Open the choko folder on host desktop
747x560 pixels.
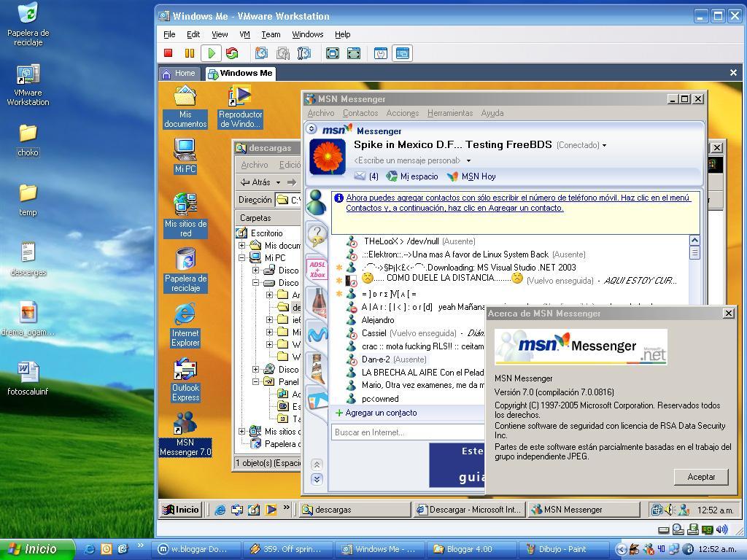click(x=28, y=141)
